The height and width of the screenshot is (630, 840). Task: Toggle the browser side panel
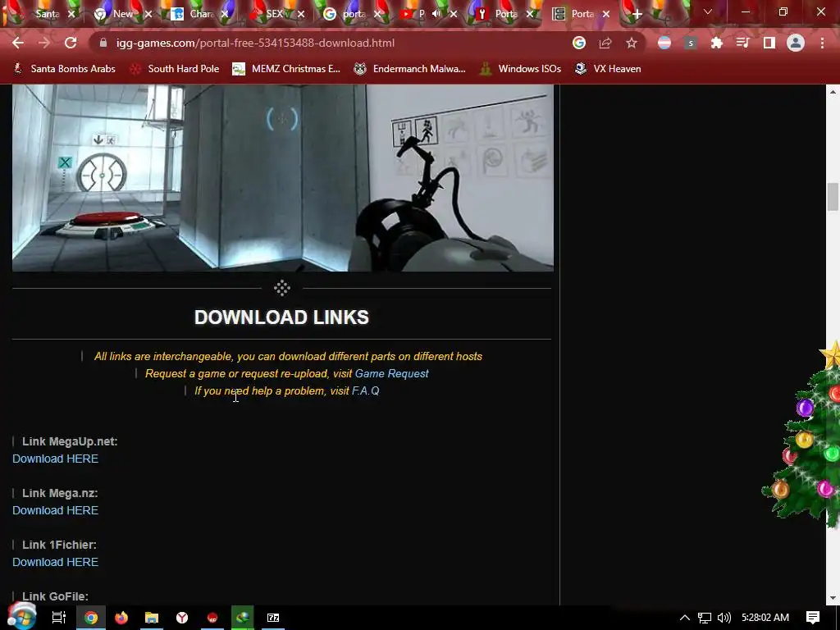(769, 43)
